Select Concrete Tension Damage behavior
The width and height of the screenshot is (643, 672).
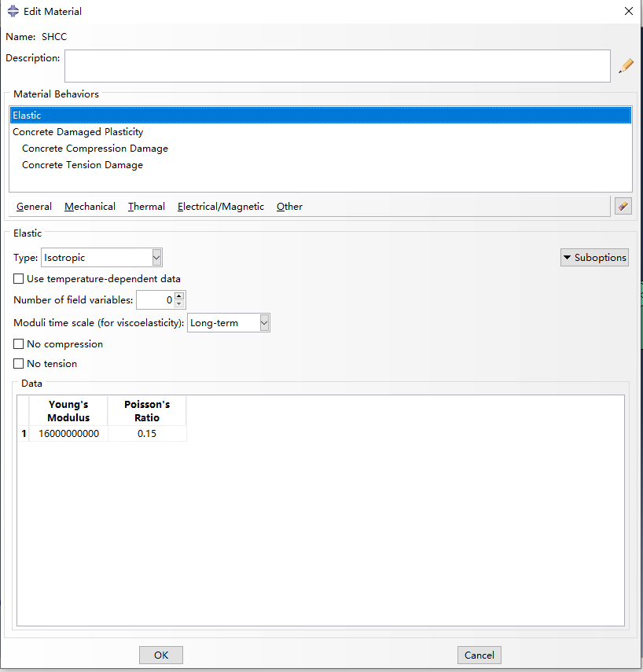tap(83, 165)
